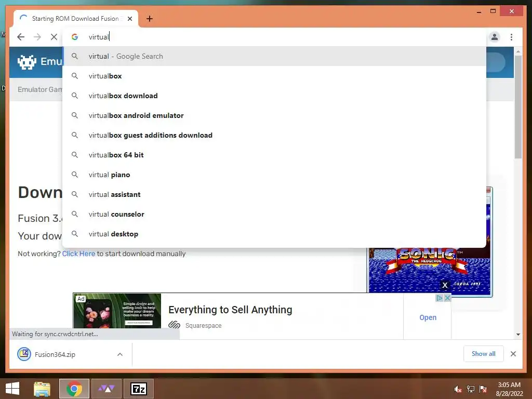
Task: Open the Windows Start menu
Action: coord(12,389)
